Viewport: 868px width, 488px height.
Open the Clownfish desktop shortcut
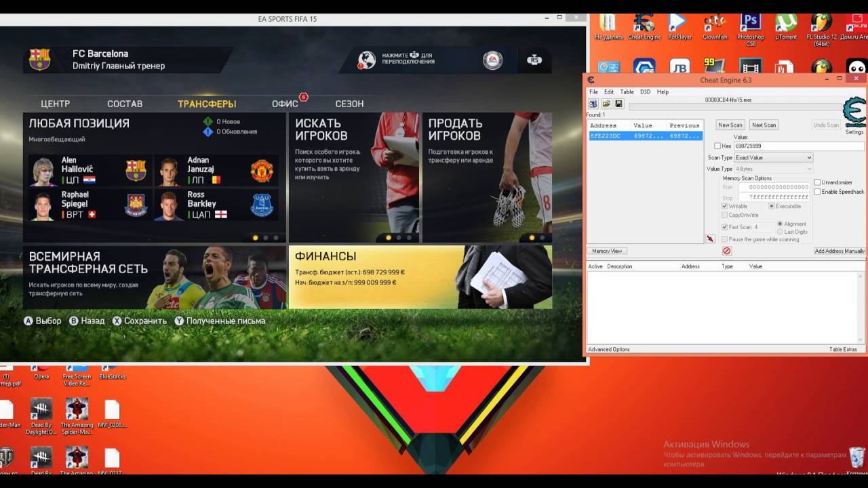(715, 27)
